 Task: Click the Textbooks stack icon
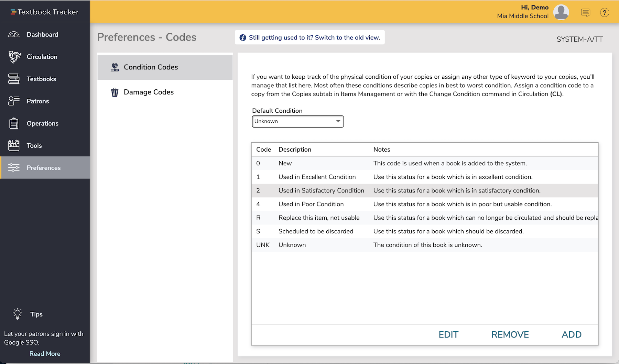(14, 79)
